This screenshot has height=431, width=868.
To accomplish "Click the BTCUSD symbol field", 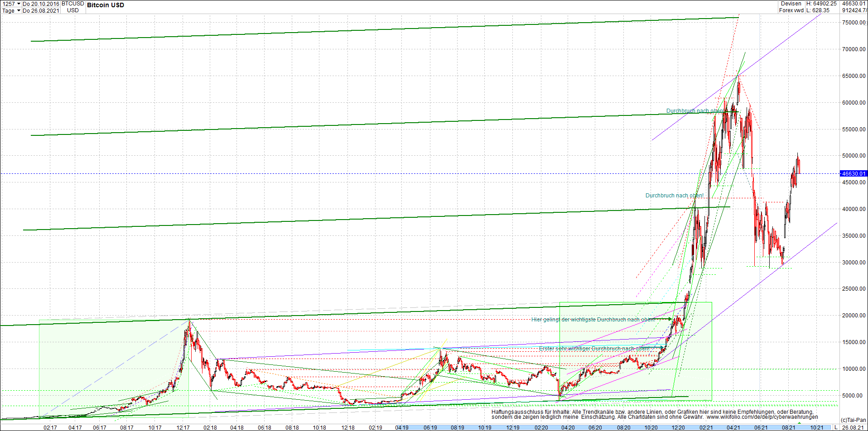I will point(73,4).
